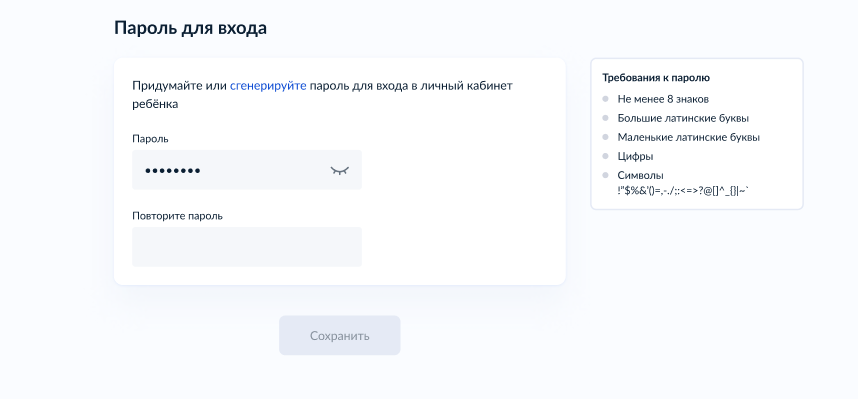This screenshot has width=858, height=399.
Task: Select the Повторите пароль label
Action: coord(177,216)
